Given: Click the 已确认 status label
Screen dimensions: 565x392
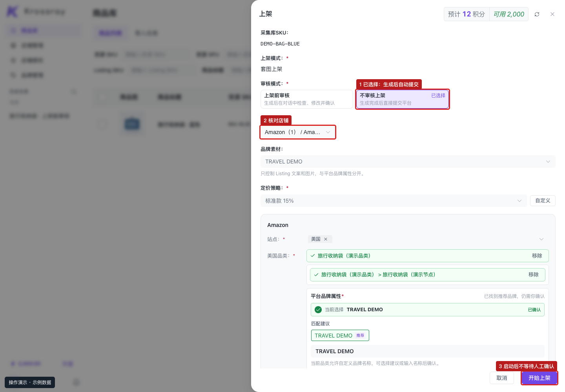Looking at the screenshot, I should (x=534, y=310).
